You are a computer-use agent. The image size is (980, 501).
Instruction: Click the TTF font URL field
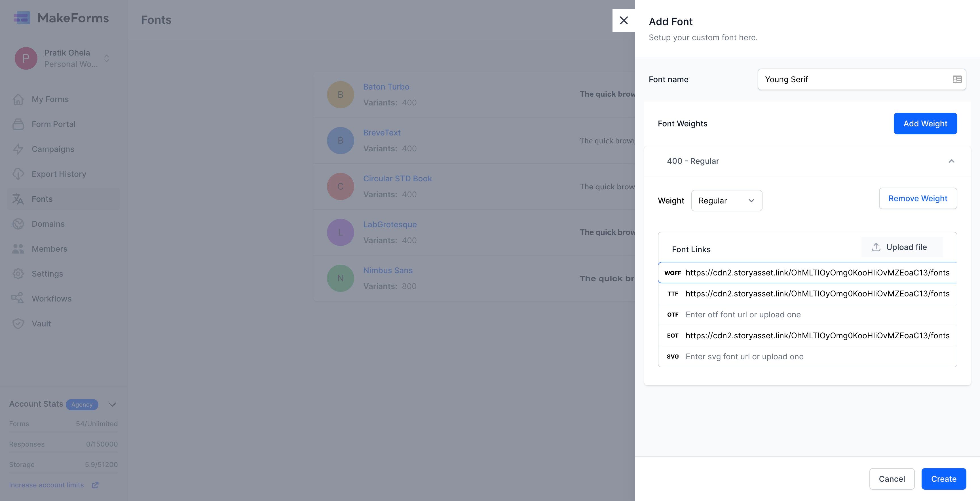[807, 294]
